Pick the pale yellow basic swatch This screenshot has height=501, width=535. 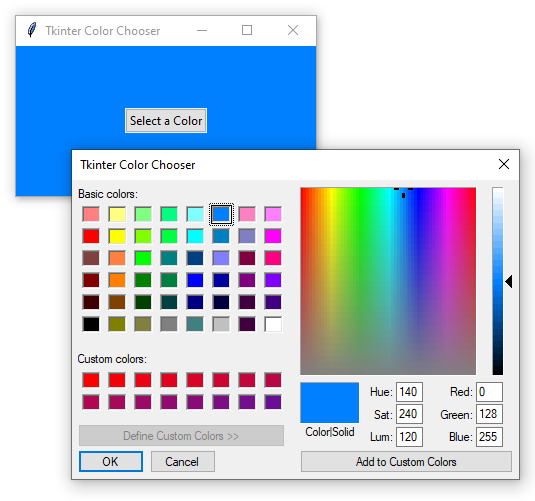coord(117,214)
